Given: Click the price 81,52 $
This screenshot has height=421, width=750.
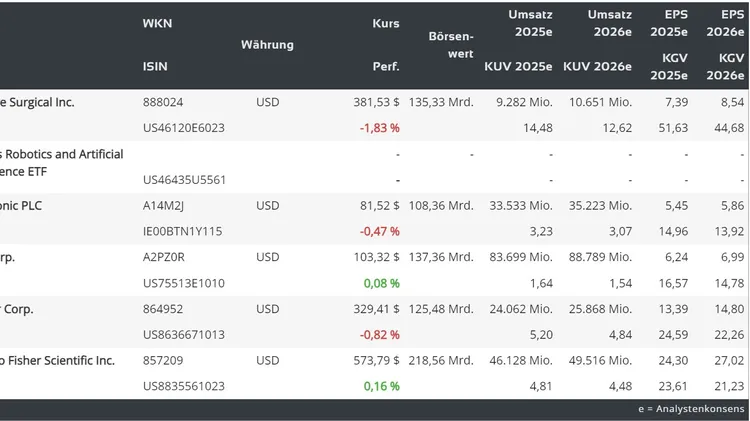Looking at the screenshot, I should click(x=380, y=206).
